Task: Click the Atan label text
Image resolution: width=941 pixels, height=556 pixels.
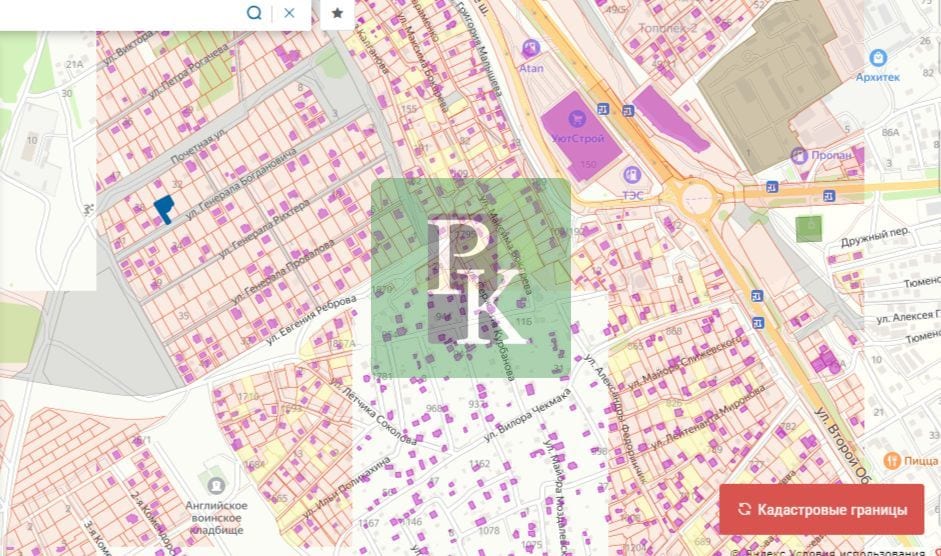Action: click(531, 68)
